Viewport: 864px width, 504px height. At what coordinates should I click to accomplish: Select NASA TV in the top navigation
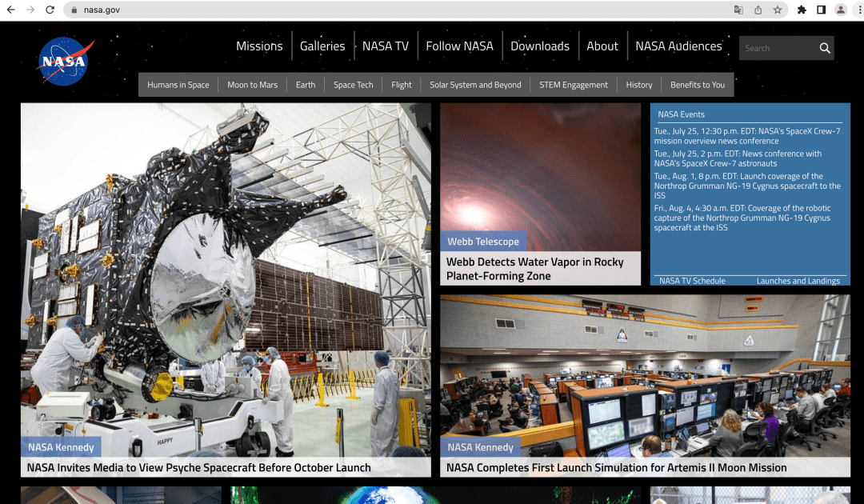385,46
